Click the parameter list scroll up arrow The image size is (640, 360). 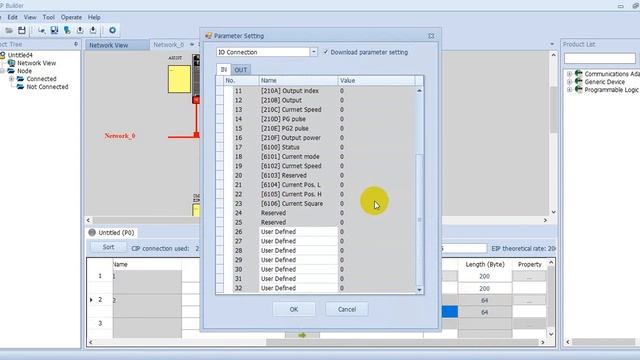[419, 90]
